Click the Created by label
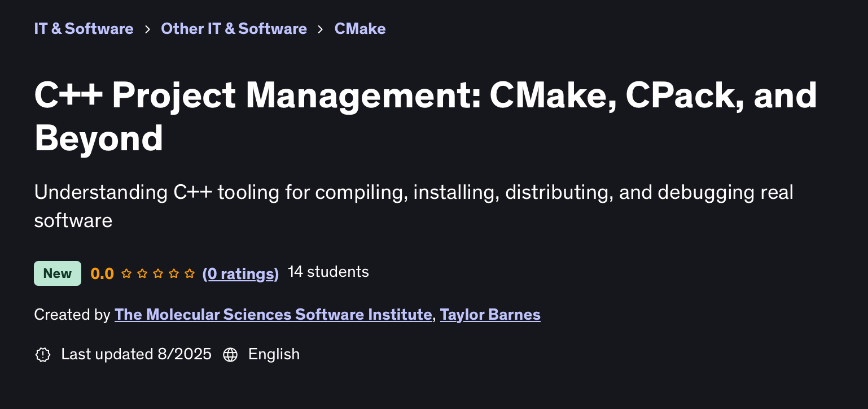Image resolution: width=868 pixels, height=409 pixels. pyautogui.click(x=72, y=315)
